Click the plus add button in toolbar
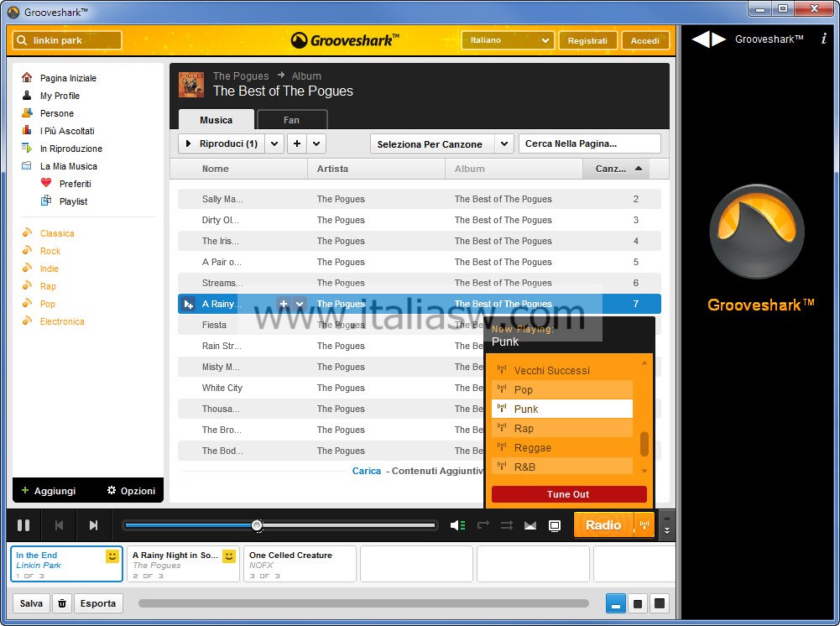Viewport: 840px width, 626px height. tap(297, 143)
